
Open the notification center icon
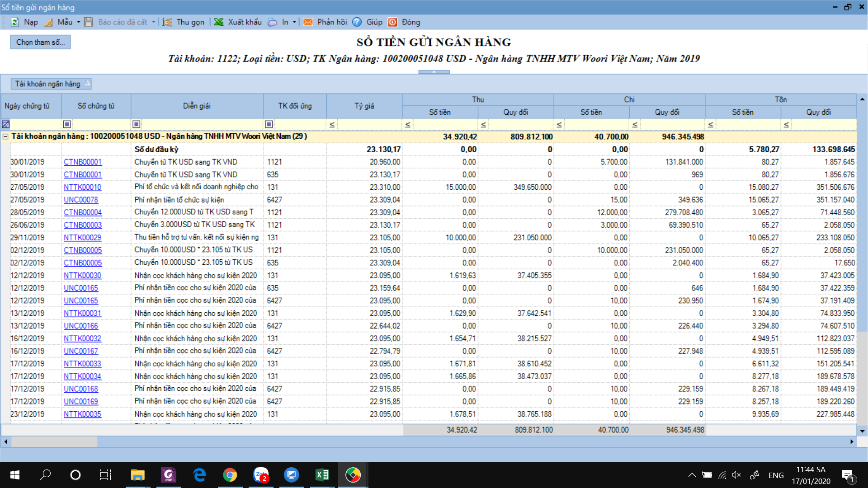coord(848,475)
